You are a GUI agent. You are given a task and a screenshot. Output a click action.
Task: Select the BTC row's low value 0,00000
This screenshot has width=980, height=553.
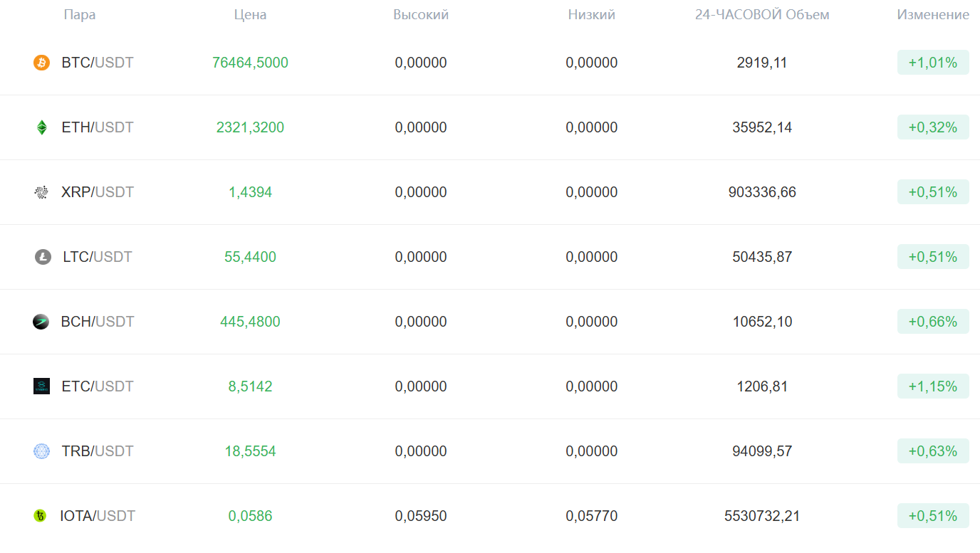592,63
